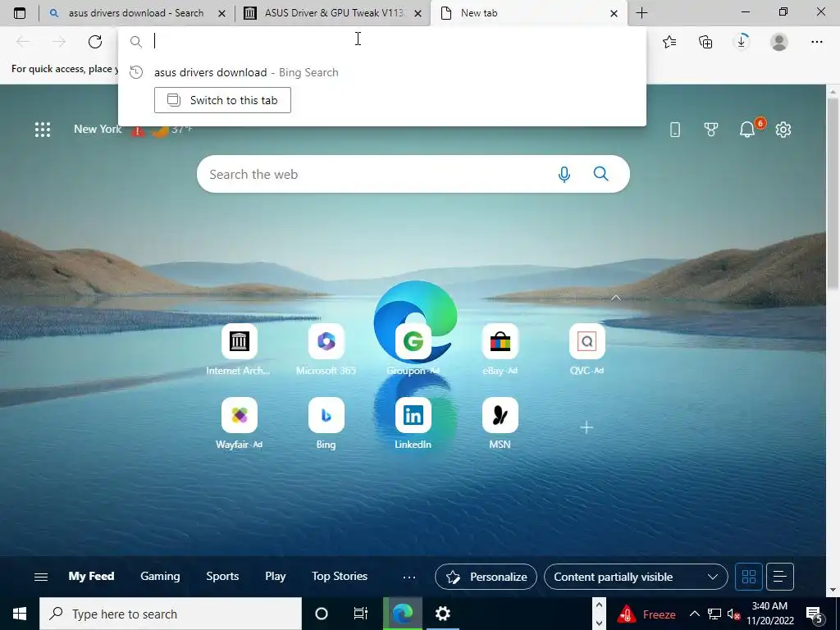Select the Play feed tab
Screen dimensions: 840x630
pos(276,576)
